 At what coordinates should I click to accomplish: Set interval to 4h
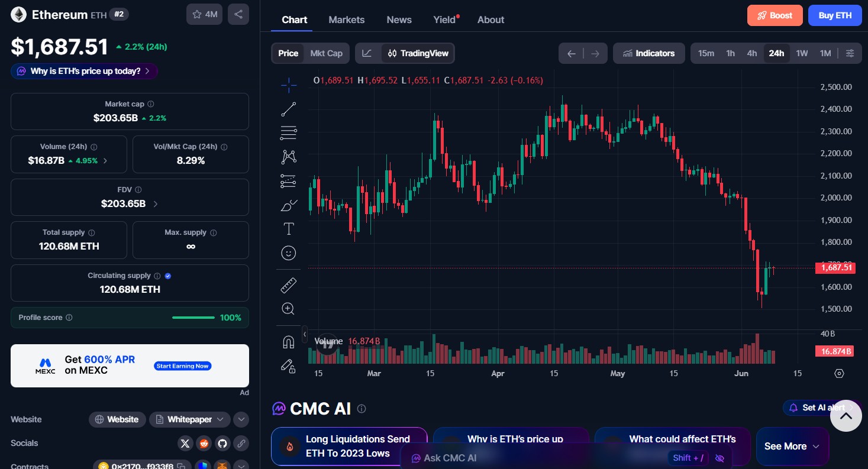pos(752,53)
